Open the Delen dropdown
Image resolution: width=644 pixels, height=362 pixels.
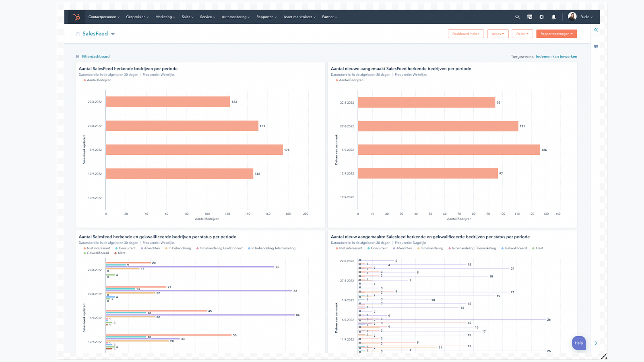(x=522, y=34)
